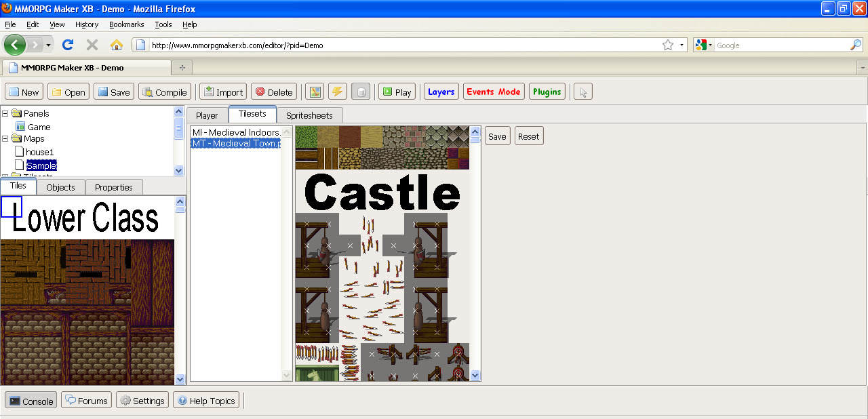Click the Google search field
The width and height of the screenshot is (868, 419).
pos(782,45)
